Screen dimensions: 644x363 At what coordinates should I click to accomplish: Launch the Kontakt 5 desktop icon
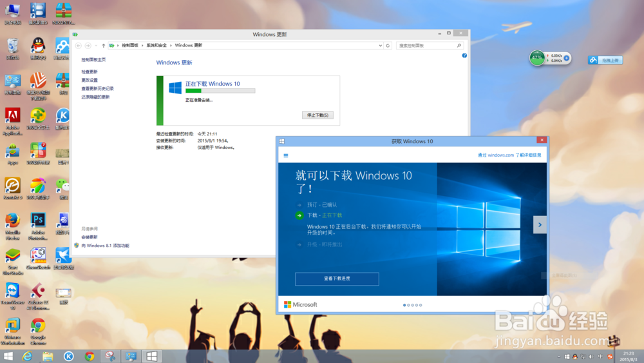(x=13, y=188)
